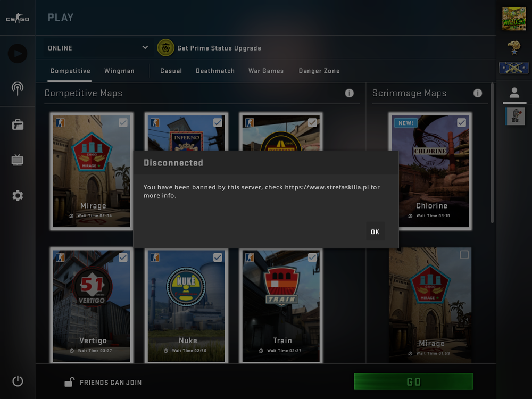Show Scrimmage Maps info icon
Image resolution: width=532 pixels, height=399 pixels.
(478, 93)
